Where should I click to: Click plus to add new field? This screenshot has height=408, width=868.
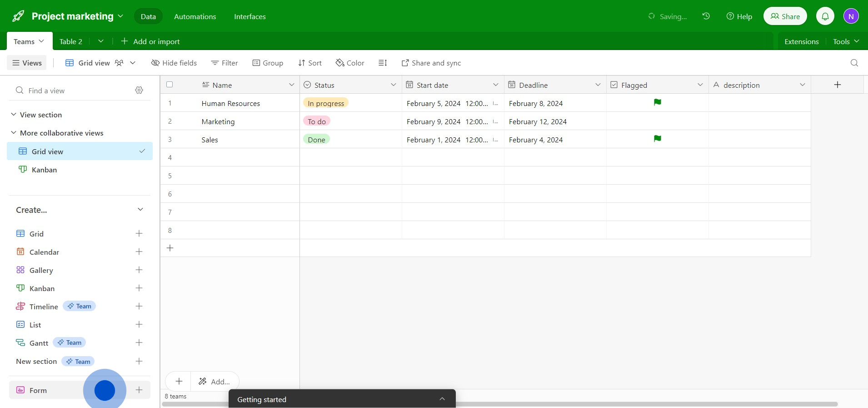coord(837,85)
